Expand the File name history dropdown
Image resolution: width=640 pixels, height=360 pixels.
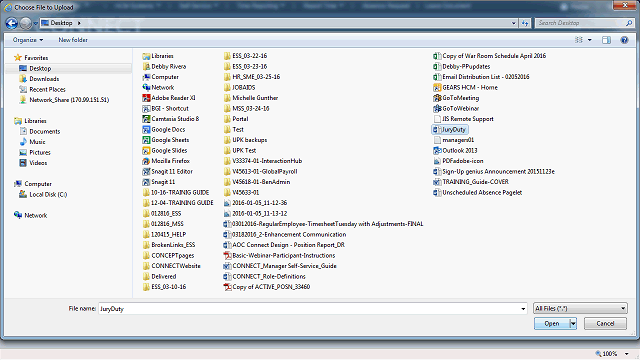(x=523, y=309)
